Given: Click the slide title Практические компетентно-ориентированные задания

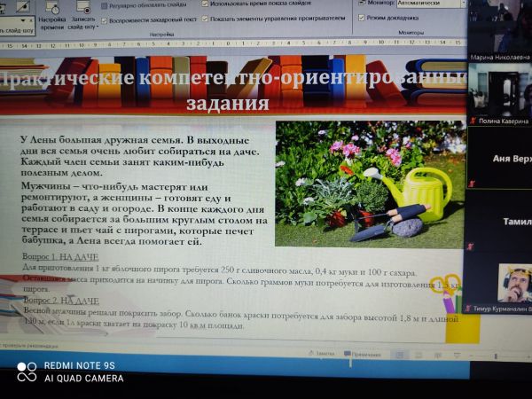Looking at the screenshot, I should coord(232,90).
